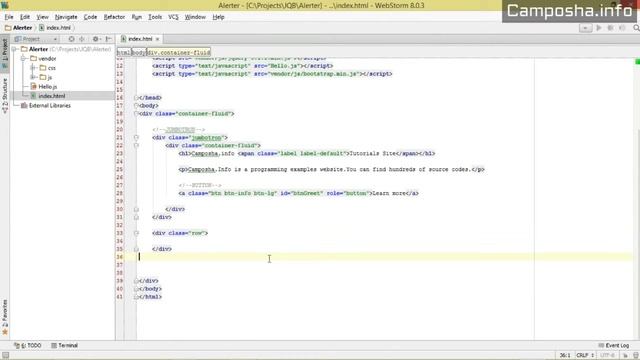Expand the css folder node
640x360 pixels.
click(x=34, y=68)
